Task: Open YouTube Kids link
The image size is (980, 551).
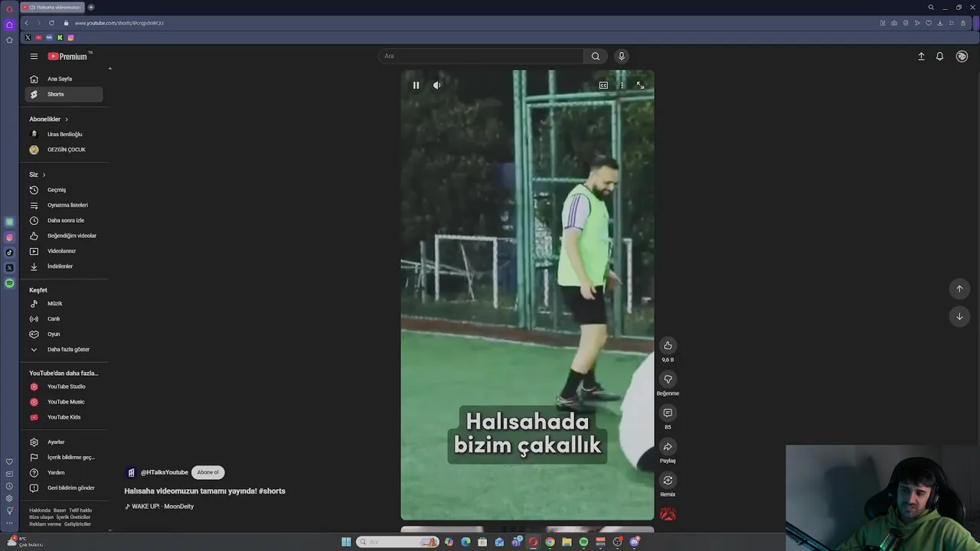Action: (x=64, y=417)
